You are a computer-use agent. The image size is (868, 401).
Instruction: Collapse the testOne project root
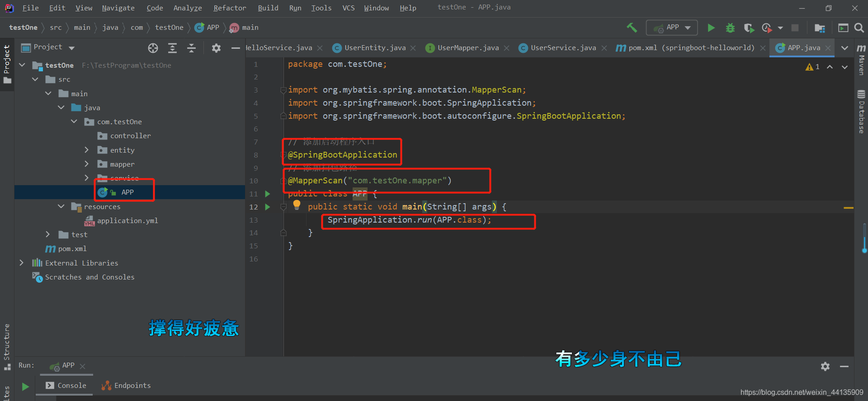pos(22,65)
